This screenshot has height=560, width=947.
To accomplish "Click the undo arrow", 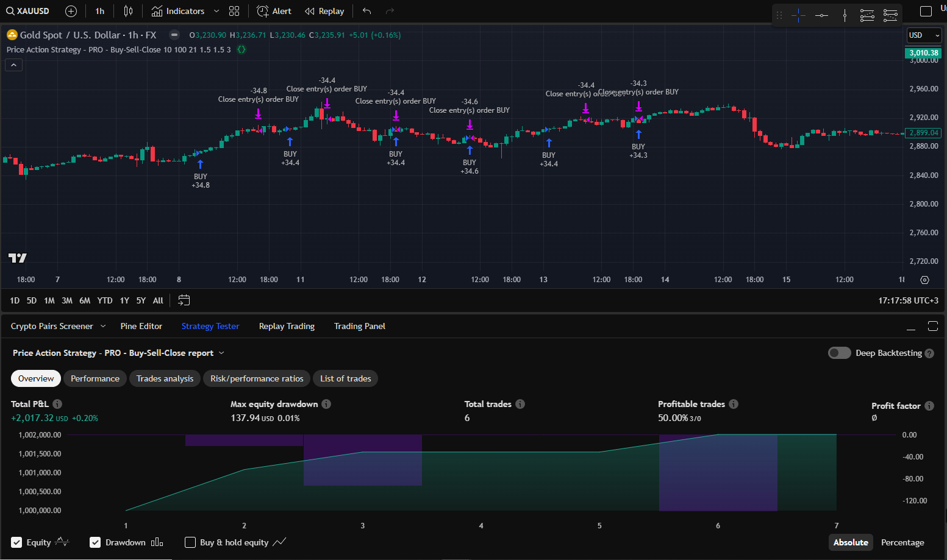I will (x=365, y=10).
